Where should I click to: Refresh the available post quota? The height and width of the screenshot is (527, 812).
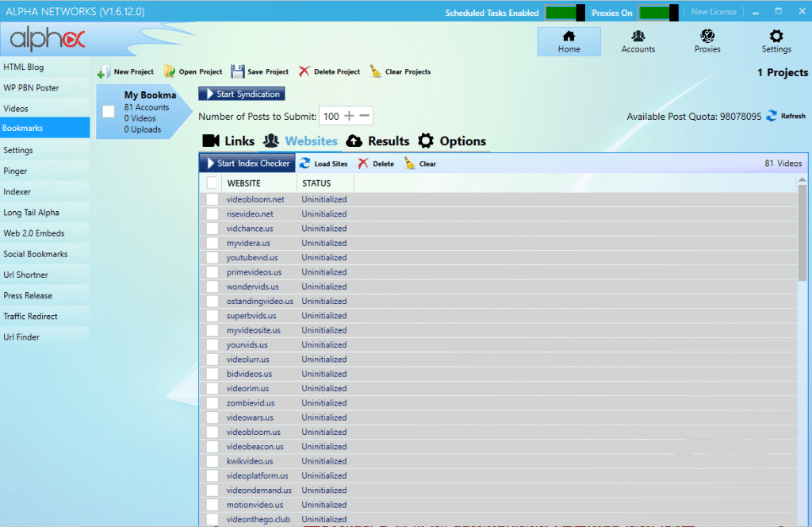pyautogui.click(x=786, y=116)
